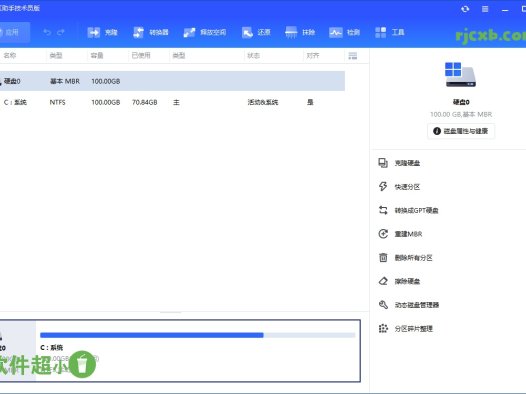Click the 活动&系统 status cell

coord(263,102)
